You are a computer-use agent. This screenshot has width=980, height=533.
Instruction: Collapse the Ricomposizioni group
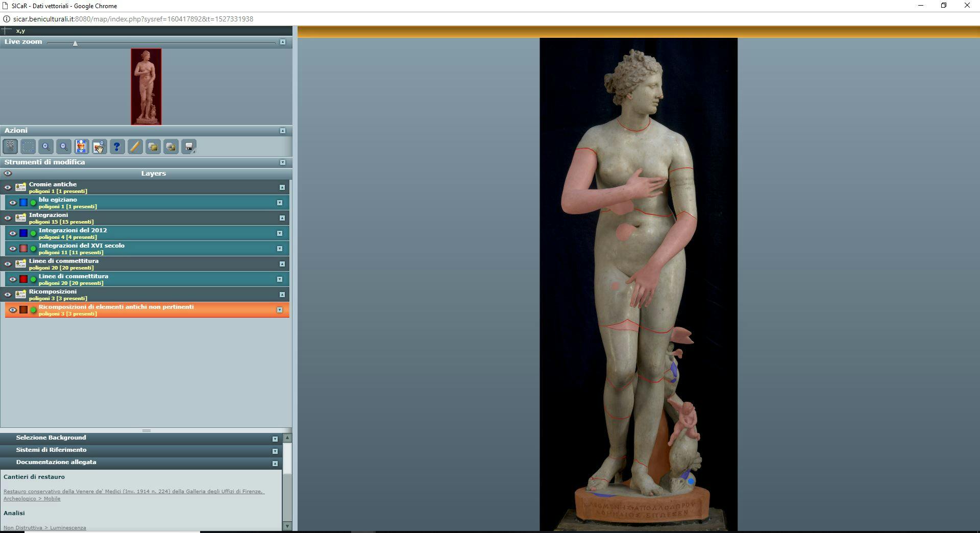[282, 295]
